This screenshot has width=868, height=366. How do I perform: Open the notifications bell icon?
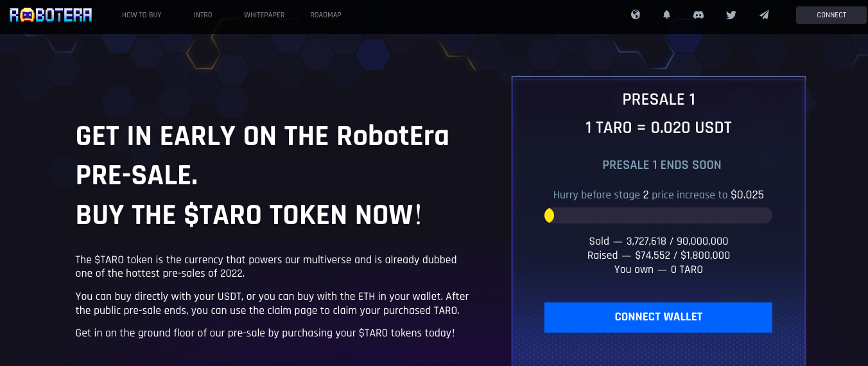[x=666, y=15]
